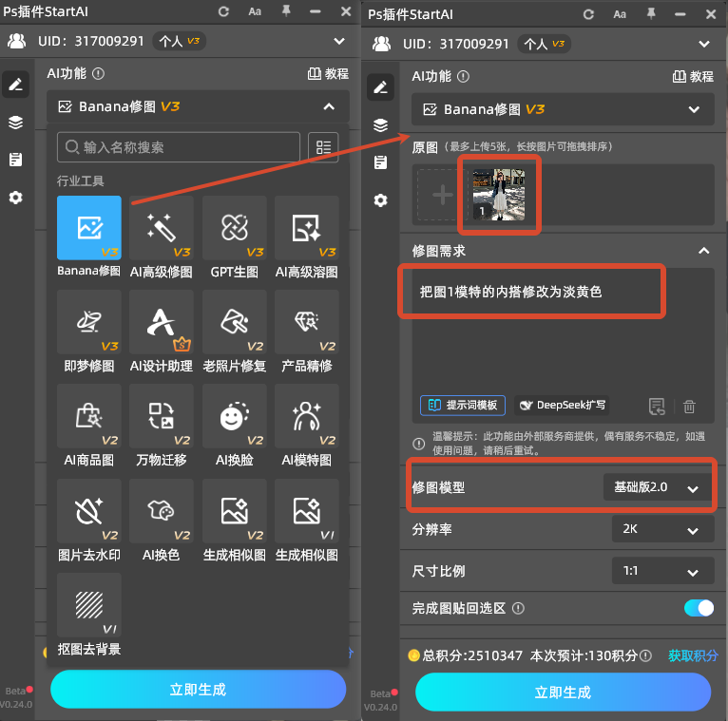Click info icon next to AI功能 in right panel

[x=463, y=77]
